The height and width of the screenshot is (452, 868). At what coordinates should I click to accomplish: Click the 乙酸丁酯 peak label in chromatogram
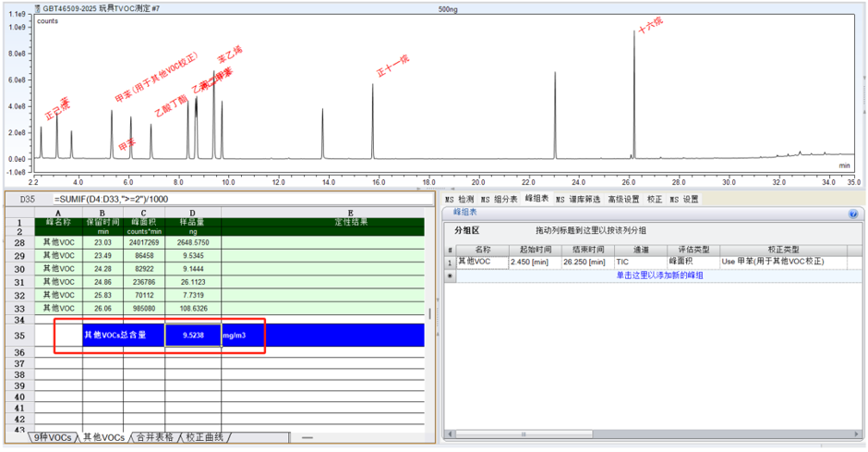click(171, 105)
